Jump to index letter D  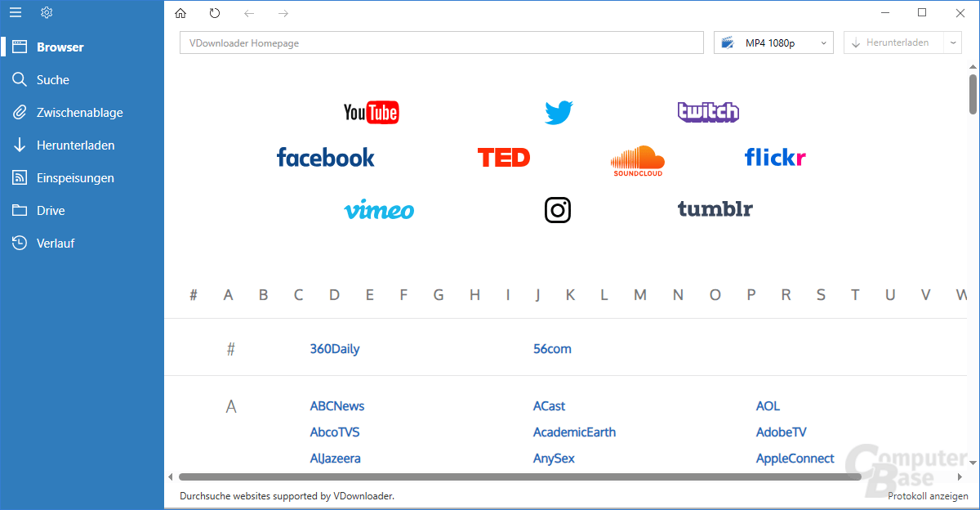tap(335, 295)
